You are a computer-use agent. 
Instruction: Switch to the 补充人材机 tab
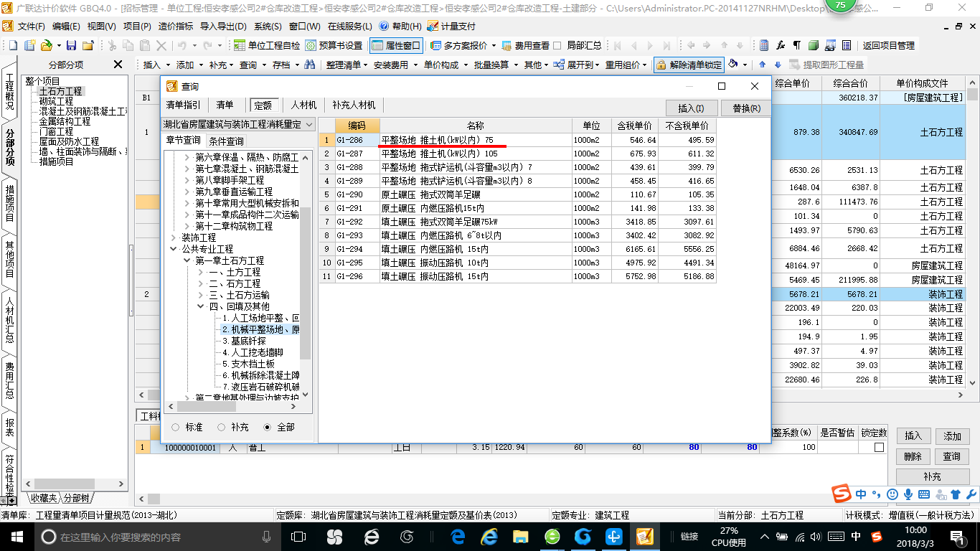pyautogui.click(x=354, y=105)
